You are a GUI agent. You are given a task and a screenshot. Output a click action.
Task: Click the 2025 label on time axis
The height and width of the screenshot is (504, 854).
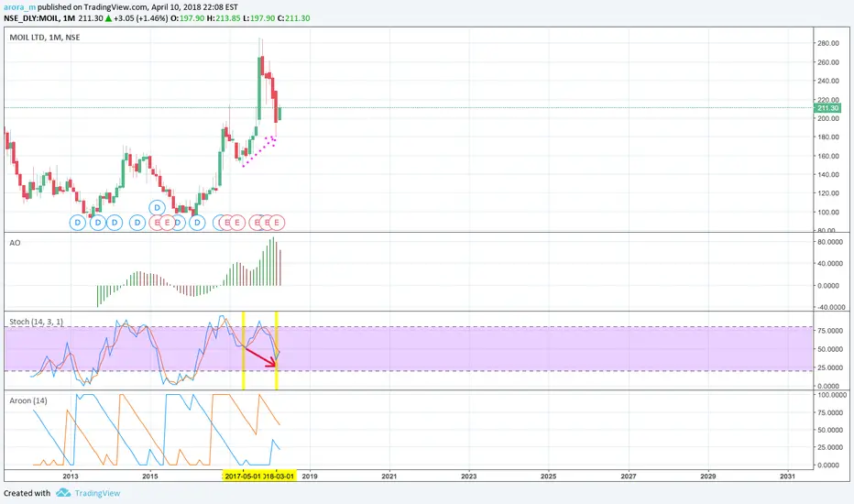click(x=549, y=477)
